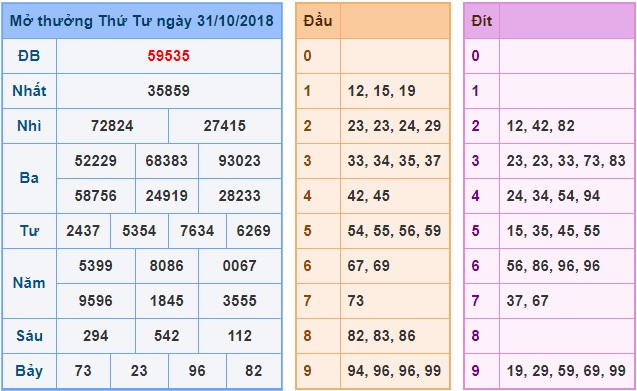This screenshot has height=391, width=637.
Task: Click fourth prize number 5354
Action: pos(139,231)
